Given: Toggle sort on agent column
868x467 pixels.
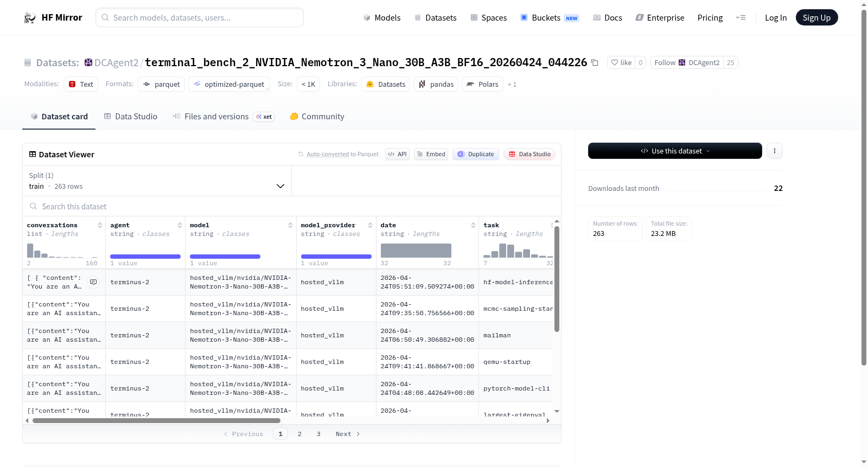Looking at the screenshot, I should click(x=180, y=225).
